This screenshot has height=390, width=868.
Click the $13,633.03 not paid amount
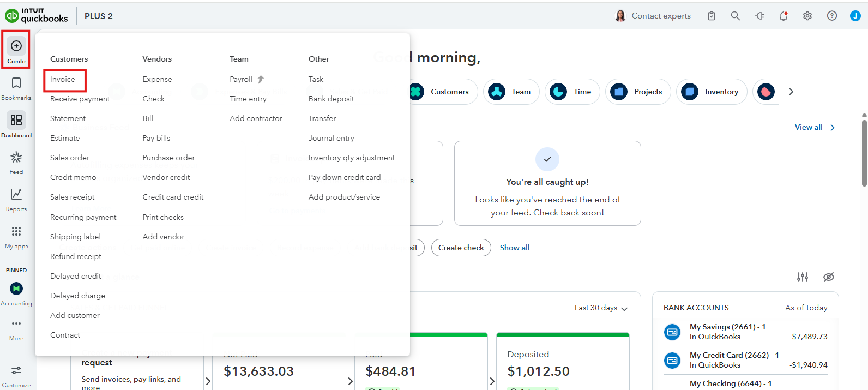click(x=258, y=371)
